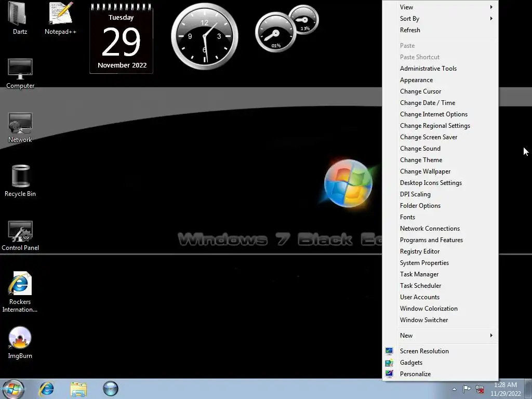Open the Control Panel desktop icon
The height and width of the screenshot is (399, 532).
tap(20, 231)
